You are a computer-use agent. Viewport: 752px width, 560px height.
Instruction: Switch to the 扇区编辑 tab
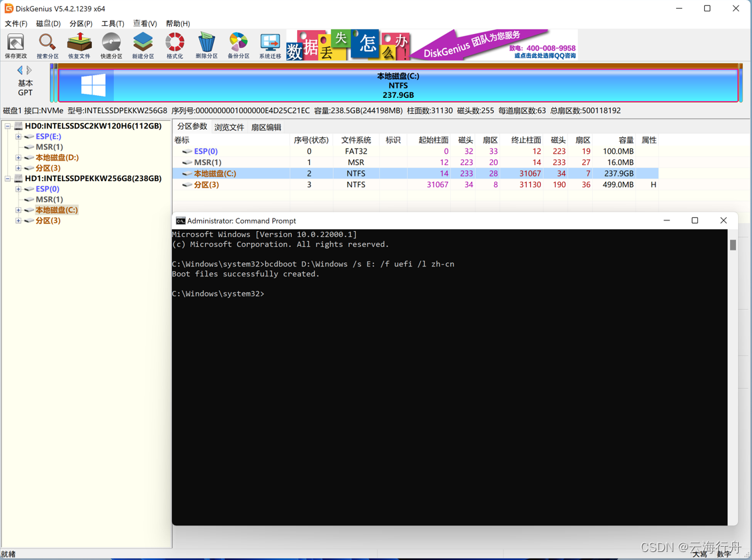pyautogui.click(x=266, y=127)
